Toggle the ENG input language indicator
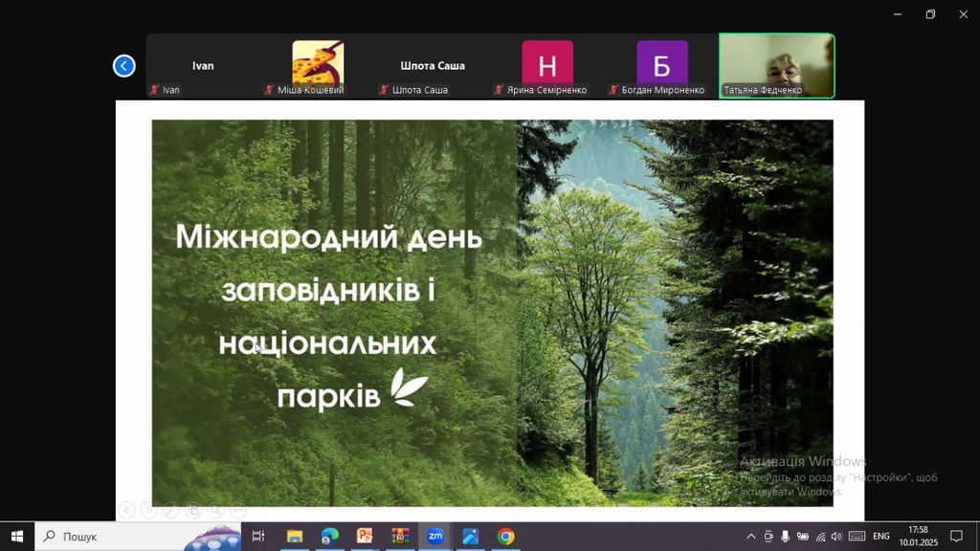The width and height of the screenshot is (980, 551). coord(881,537)
